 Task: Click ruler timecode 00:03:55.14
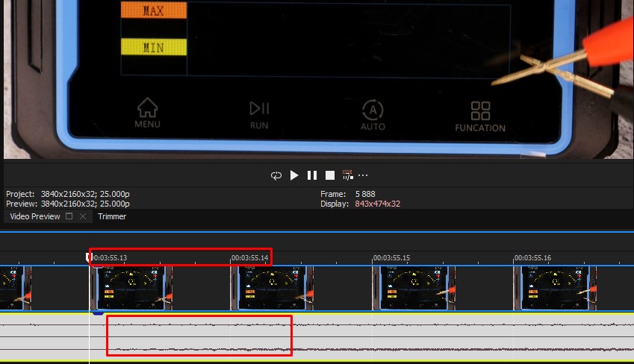point(249,258)
